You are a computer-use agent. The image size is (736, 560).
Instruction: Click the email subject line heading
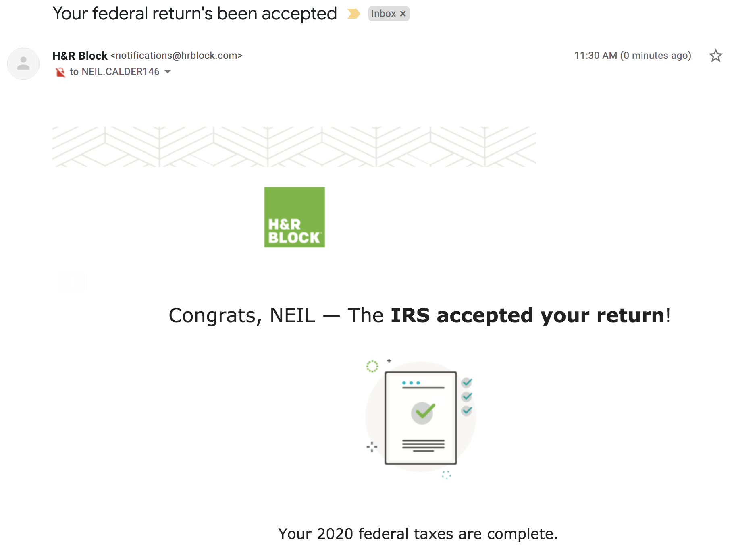pyautogui.click(x=195, y=14)
